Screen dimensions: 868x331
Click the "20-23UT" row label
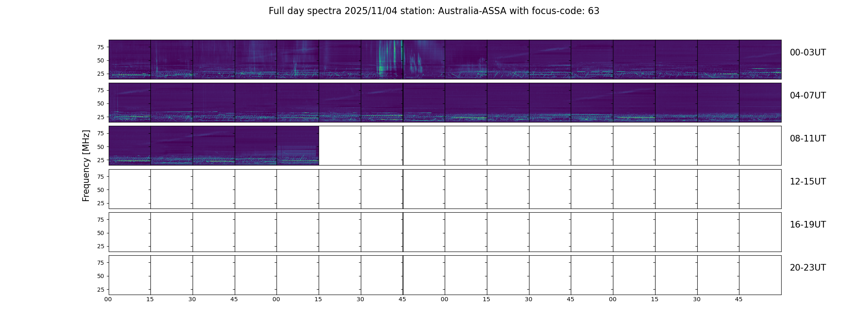[x=808, y=268]
